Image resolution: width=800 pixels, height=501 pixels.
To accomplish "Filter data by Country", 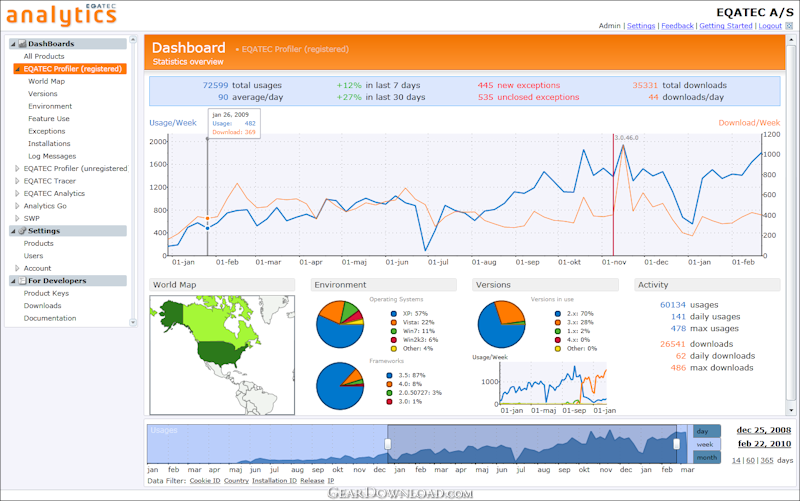I will pos(236,481).
